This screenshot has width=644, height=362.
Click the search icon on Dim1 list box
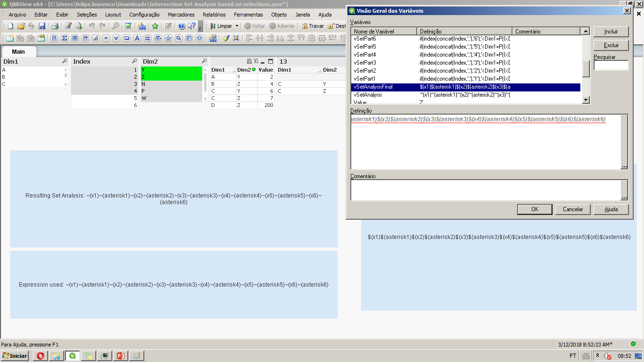[65, 61]
